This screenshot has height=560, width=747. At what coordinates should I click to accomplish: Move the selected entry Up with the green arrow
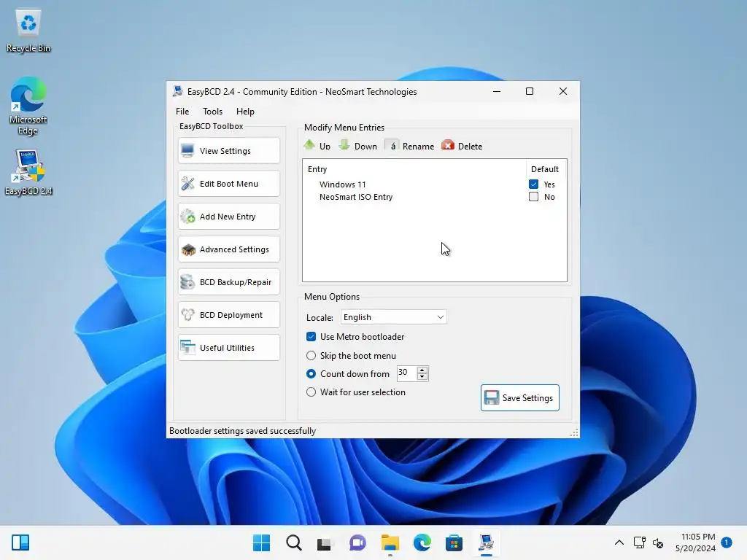pyautogui.click(x=317, y=146)
